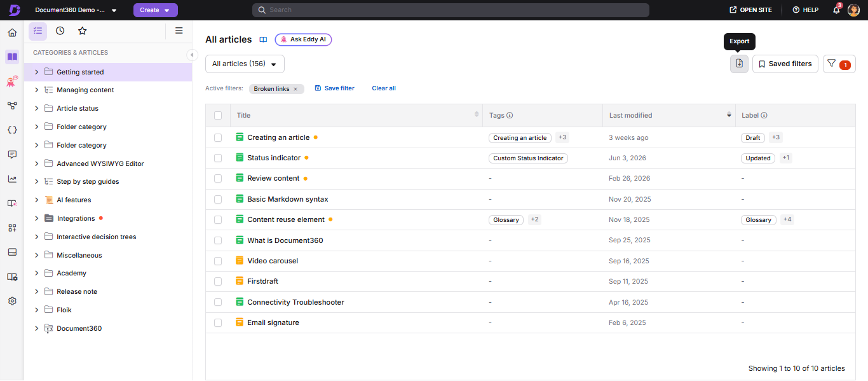This screenshot has width=868, height=381.
Task: Sort by Last modified arrow
Action: 729,114
